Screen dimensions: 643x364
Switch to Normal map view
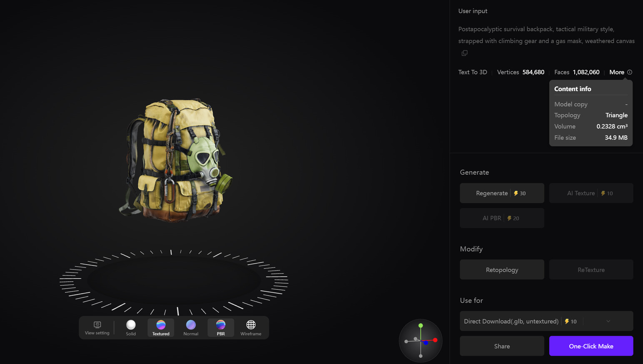191,327
